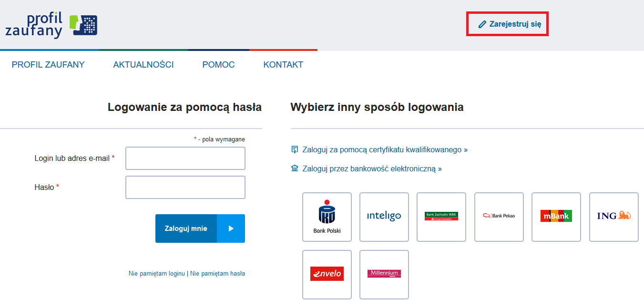Click the Wybierz inny sposób logowania heading
The width and height of the screenshot is (644, 308).
click(x=377, y=107)
